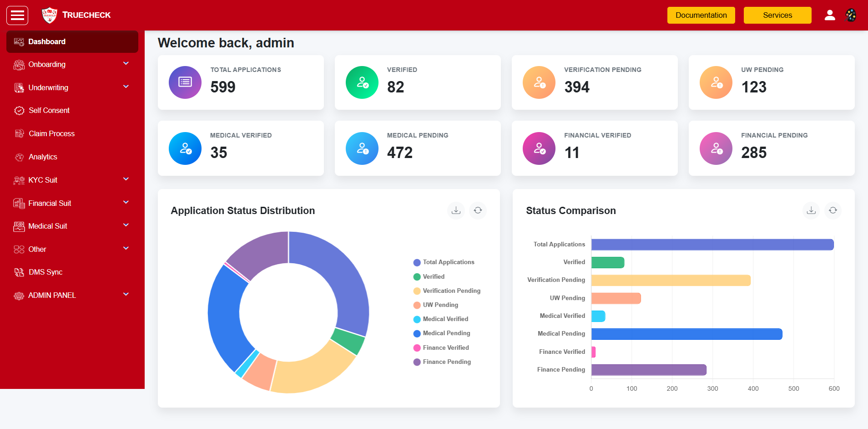Select the Total Applications card

241,82
